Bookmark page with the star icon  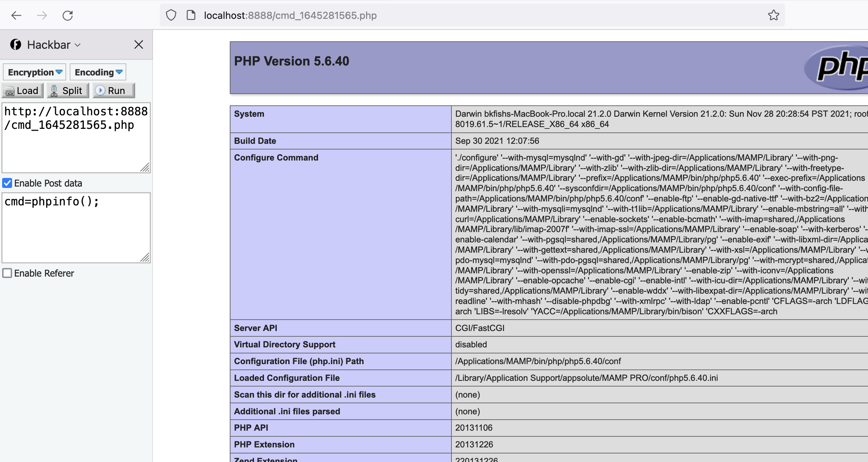point(773,15)
